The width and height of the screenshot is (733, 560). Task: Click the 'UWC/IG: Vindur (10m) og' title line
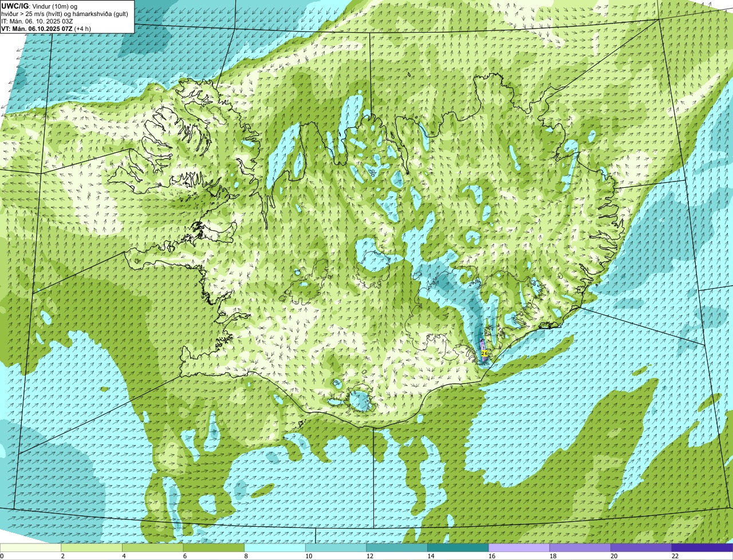point(40,6)
